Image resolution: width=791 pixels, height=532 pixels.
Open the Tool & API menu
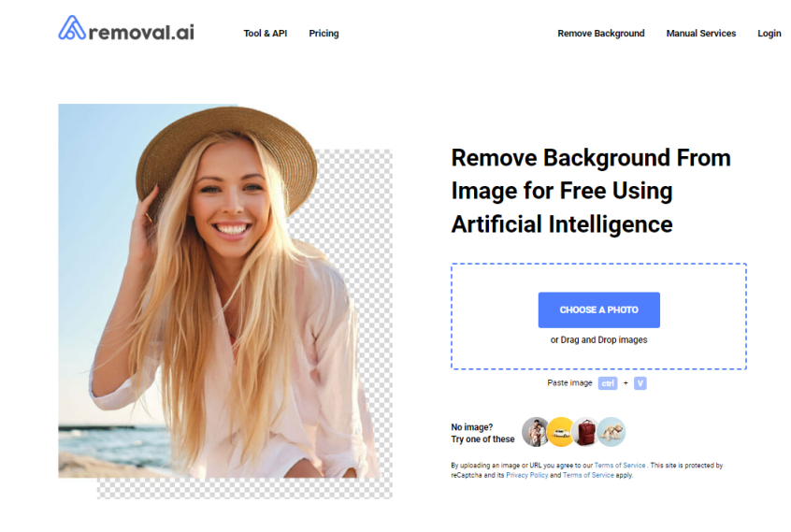[266, 34]
